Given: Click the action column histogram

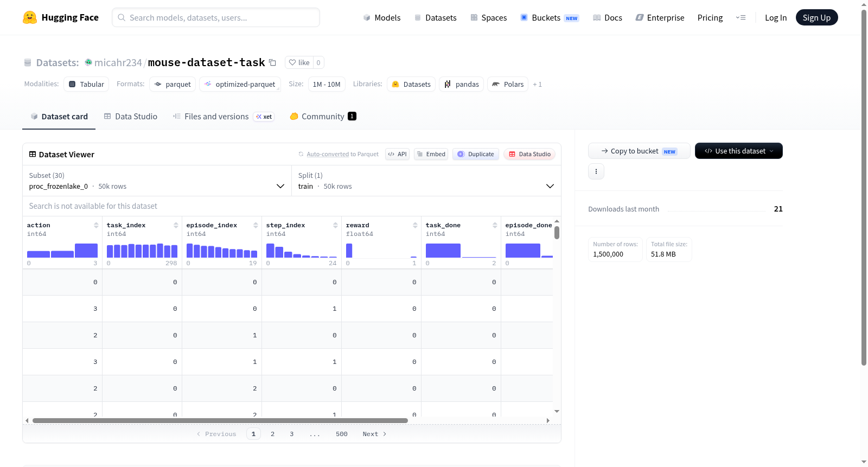Looking at the screenshot, I should pos(62,250).
